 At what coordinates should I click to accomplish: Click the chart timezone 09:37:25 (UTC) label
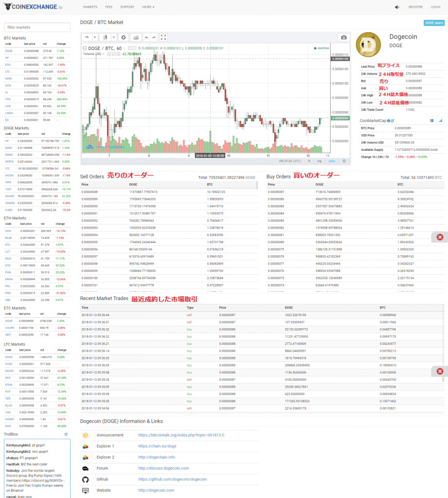290,161
